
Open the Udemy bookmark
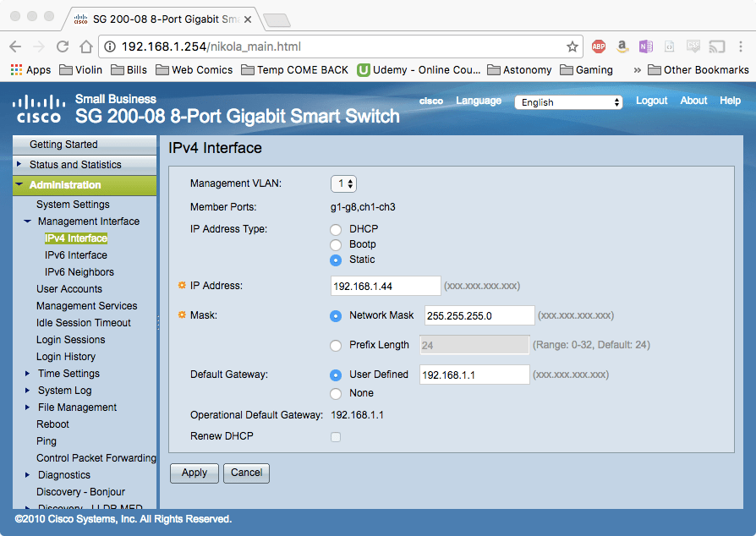tap(419, 70)
